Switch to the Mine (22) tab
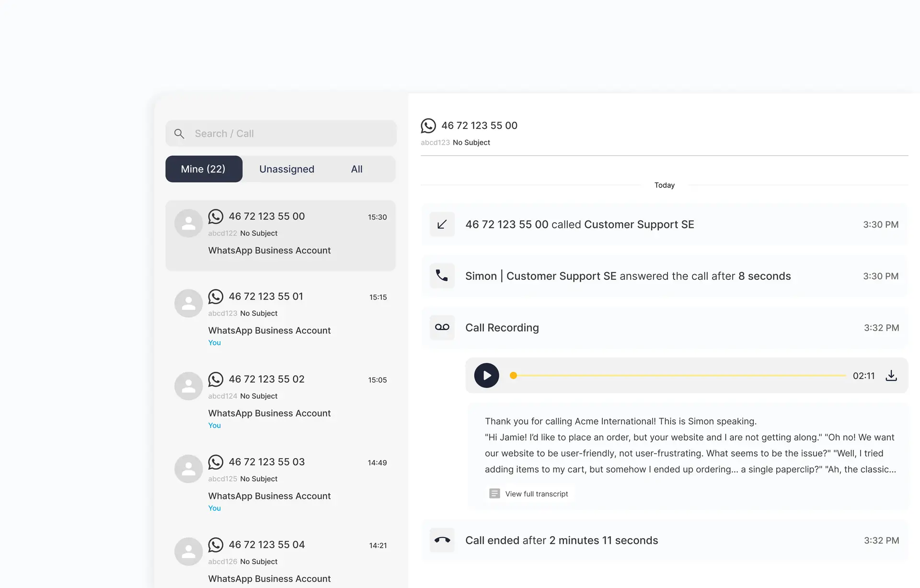 [204, 169]
